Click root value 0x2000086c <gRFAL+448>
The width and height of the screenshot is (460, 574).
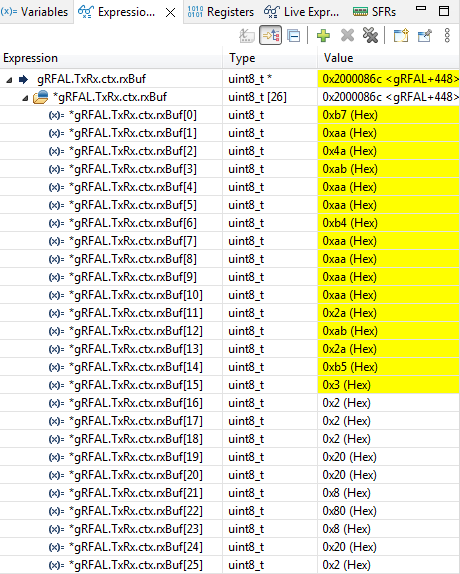click(x=390, y=79)
